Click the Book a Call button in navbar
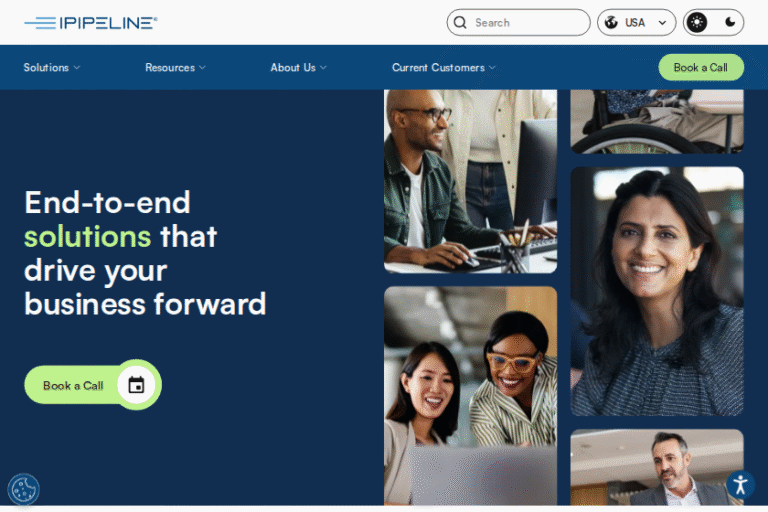 [701, 68]
